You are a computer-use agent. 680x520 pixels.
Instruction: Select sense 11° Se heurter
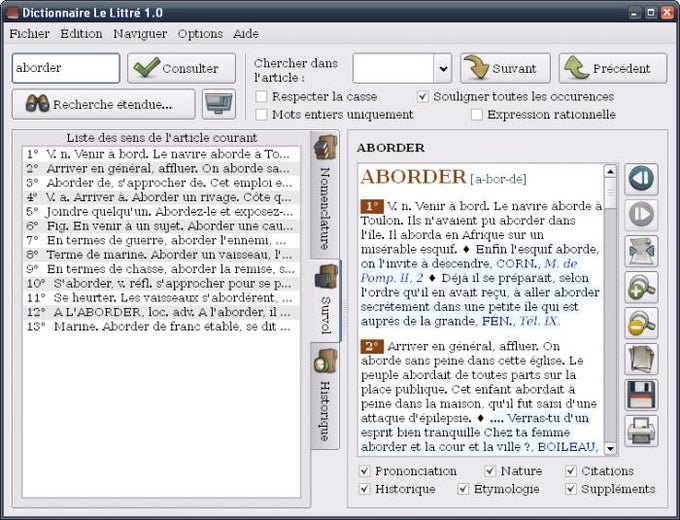pos(161,298)
